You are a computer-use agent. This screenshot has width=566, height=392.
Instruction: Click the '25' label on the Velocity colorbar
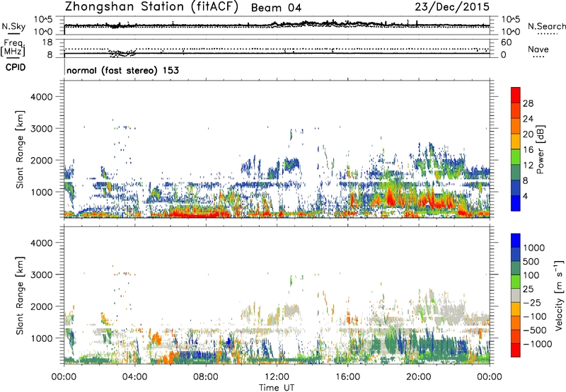point(528,289)
